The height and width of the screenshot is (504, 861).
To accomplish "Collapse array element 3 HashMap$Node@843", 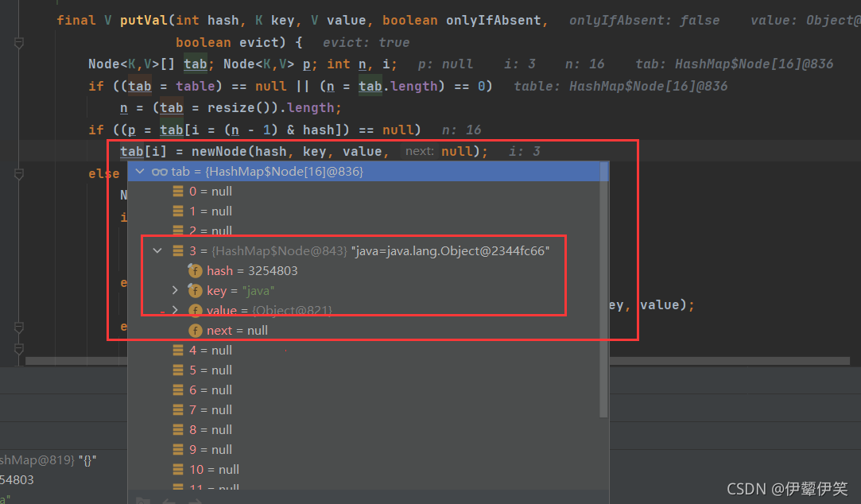I will 157,251.
